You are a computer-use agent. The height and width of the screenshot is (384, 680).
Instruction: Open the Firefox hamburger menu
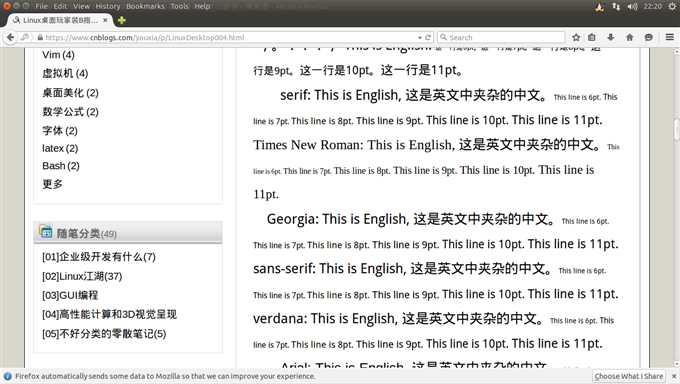pyautogui.click(x=670, y=37)
